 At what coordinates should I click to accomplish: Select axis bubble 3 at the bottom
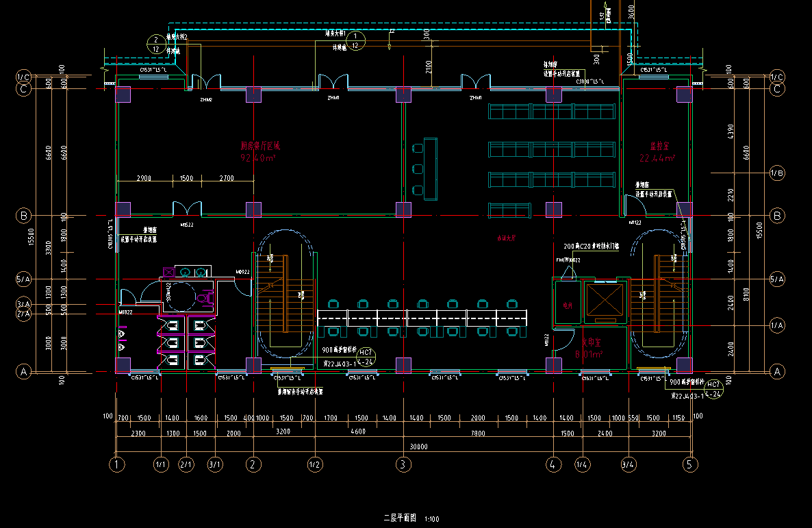tap(404, 465)
